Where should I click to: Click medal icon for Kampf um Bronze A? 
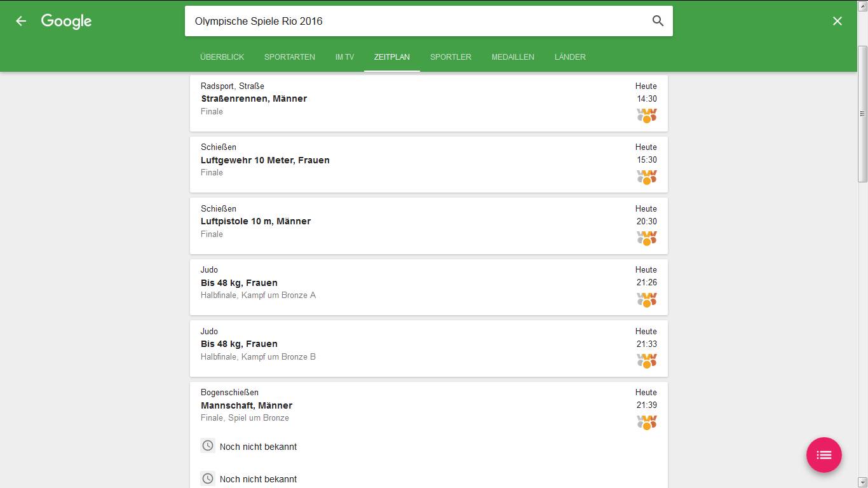[647, 300]
